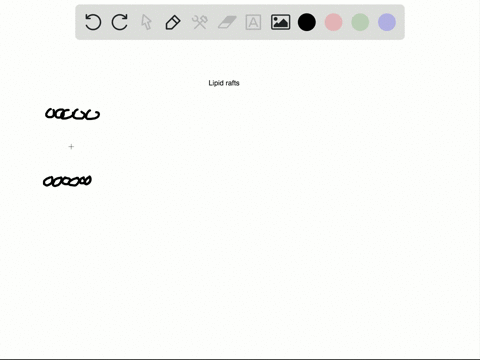The height and width of the screenshot is (360, 480).
Task: Select the pointer selection tool
Action: click(146, 22)
